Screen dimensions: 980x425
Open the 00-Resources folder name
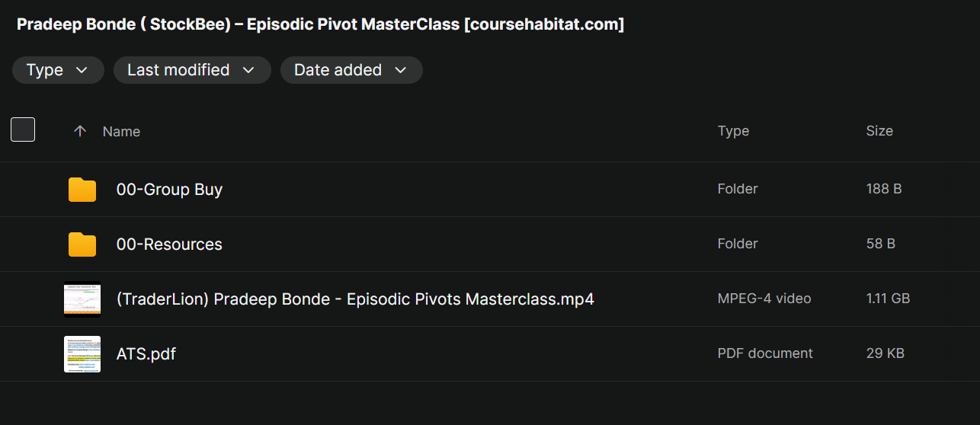tap(169, 244)
